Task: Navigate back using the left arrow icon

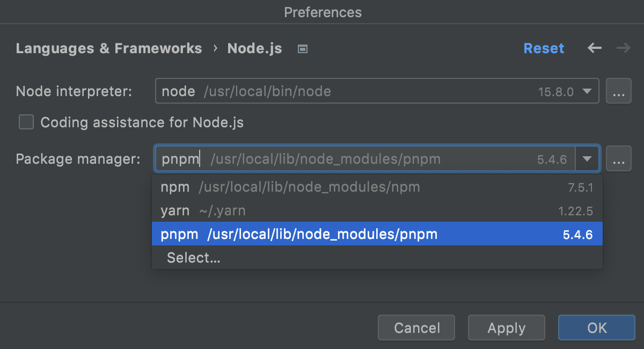Action: coord(595,48)
